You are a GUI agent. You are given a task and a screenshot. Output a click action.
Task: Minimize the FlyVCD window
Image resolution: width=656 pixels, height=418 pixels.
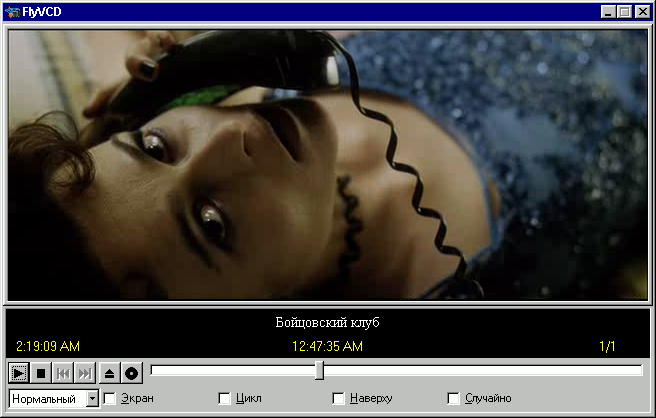pyautogui.click(x=608, y=12)
